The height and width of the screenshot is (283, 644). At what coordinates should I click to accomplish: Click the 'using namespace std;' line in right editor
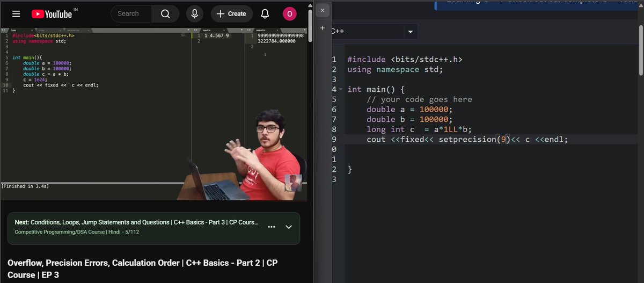(395, 69)
